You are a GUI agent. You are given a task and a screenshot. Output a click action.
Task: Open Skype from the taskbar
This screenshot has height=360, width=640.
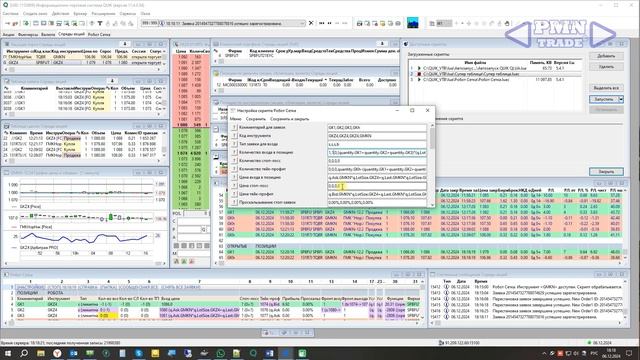[x=139, y=353]
